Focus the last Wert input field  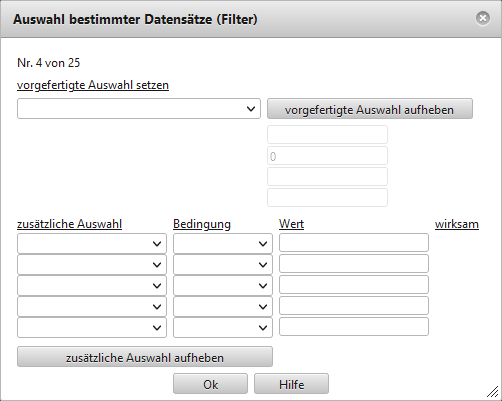click(354, 327)
